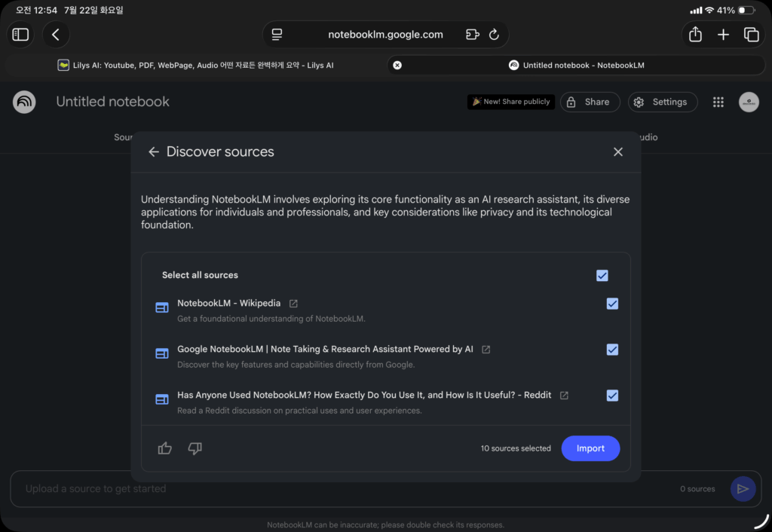Go back with Discover sources arrow
The width and height of the screenshot is (772, 532).
(x=154, y=152)
